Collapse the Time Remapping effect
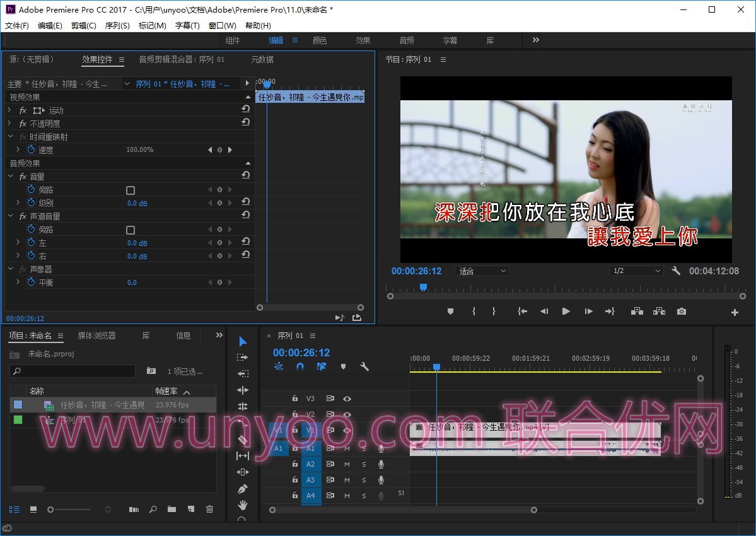 pos(10,136)
